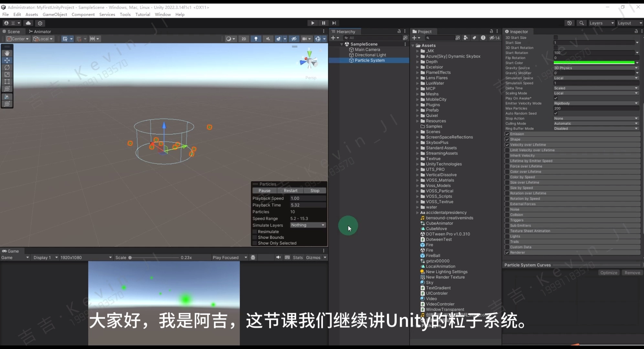Enable Resimulate in Particles overlay

pyautogui.click(x=255, y=231)
